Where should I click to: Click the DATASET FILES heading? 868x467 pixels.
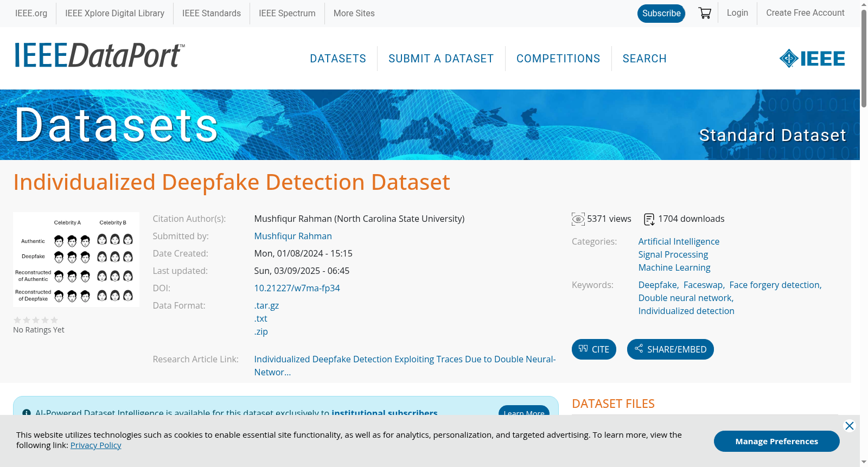(613, 404)
